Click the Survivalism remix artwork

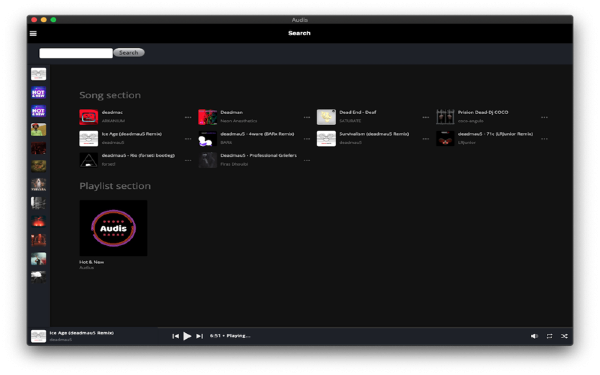tap(326, 139)
